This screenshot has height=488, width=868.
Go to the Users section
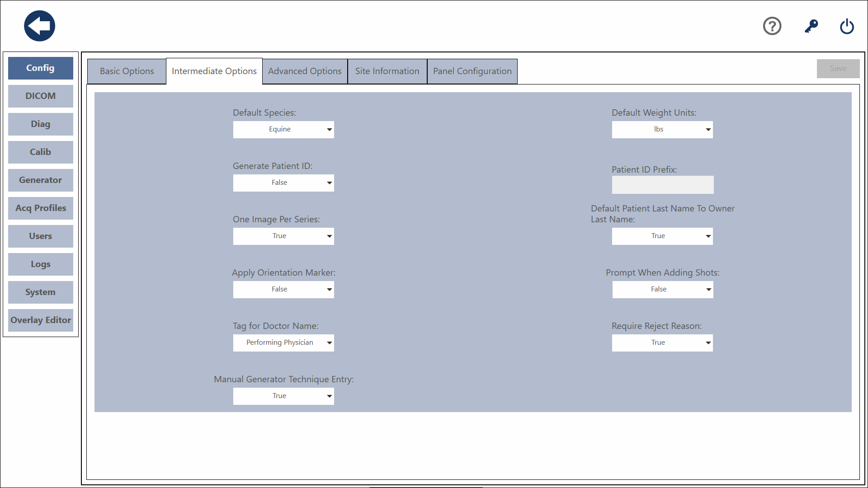(x=41, y=236)
